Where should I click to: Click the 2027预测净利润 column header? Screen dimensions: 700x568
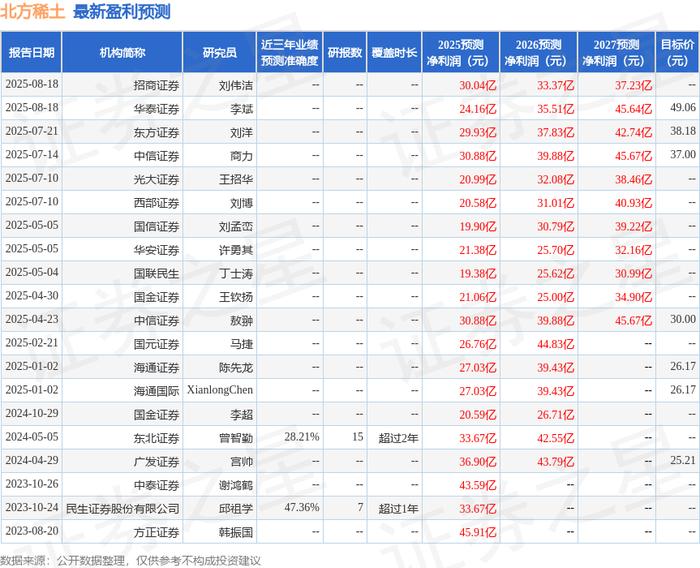616,52
